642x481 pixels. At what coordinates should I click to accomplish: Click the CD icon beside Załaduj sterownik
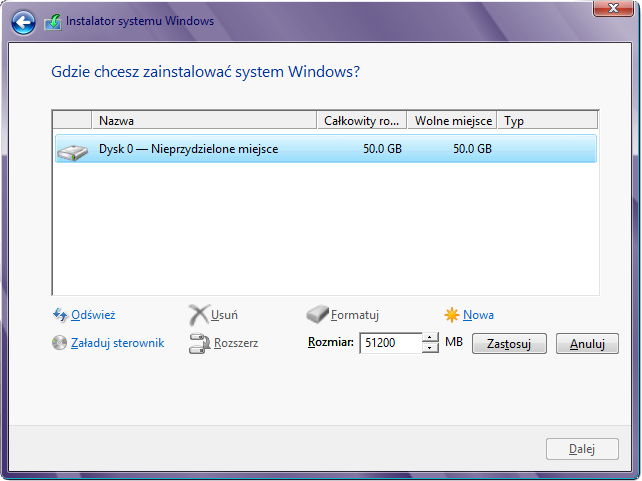(59, 343)
